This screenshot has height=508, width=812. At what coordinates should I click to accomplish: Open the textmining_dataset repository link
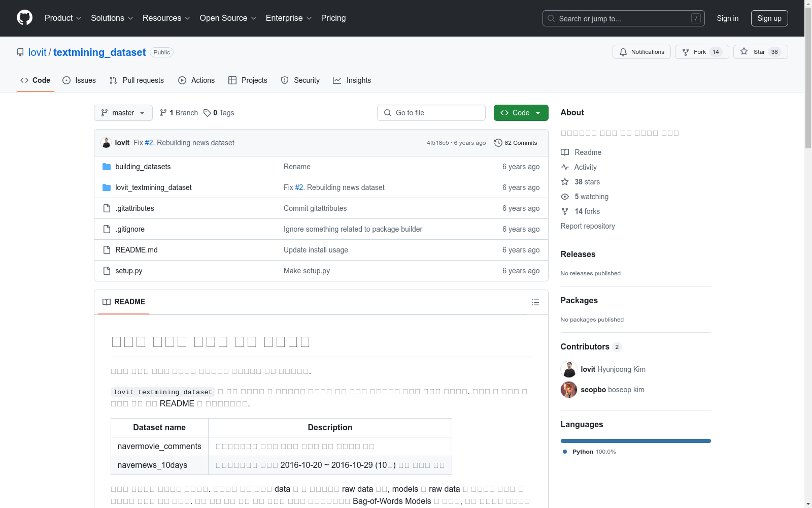[99, 52]
